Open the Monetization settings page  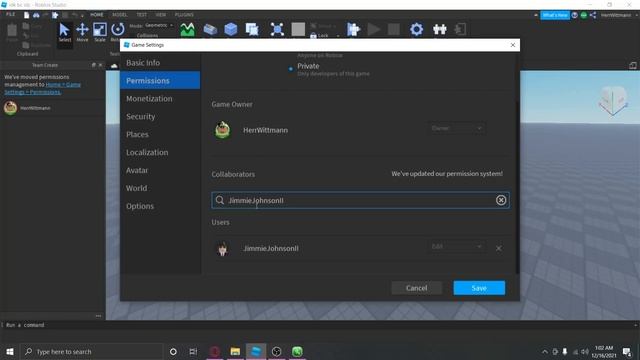click(x=160, y=99)
